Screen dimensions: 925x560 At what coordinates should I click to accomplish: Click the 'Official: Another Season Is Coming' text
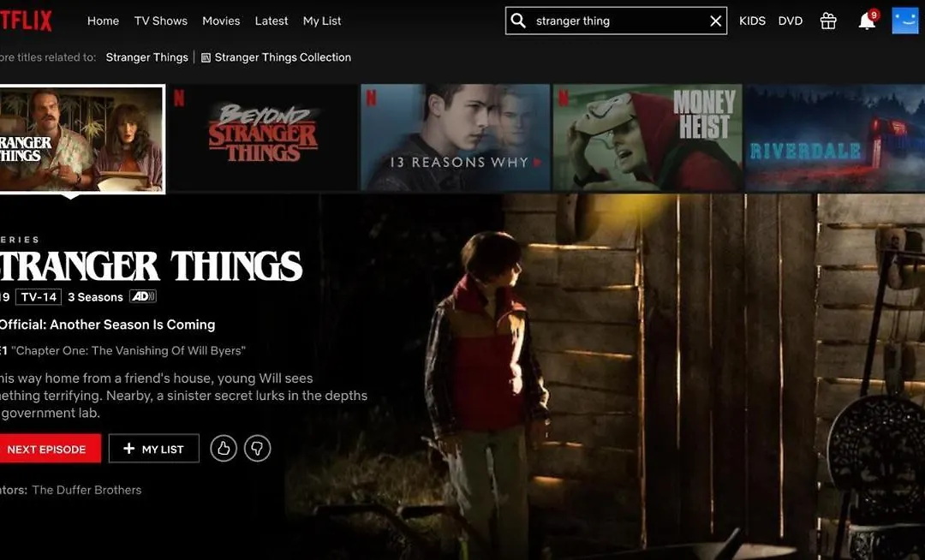(107, 325)
